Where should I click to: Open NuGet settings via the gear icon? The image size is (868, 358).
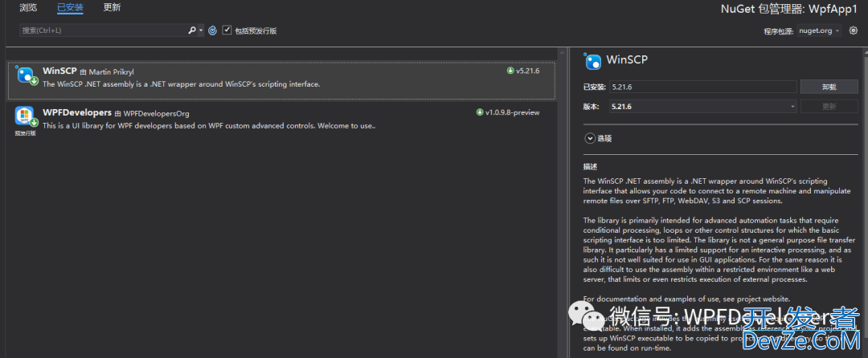click(854, 31)
